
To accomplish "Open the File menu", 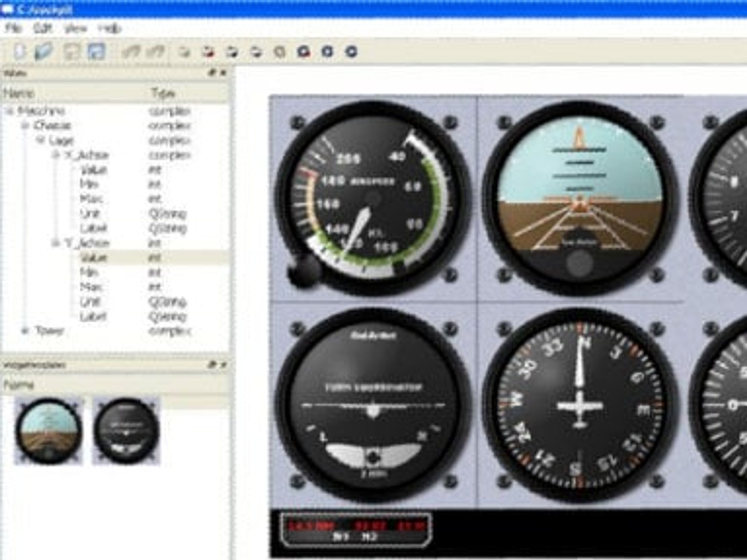I will pyautogui.click(x=13, y=28).
